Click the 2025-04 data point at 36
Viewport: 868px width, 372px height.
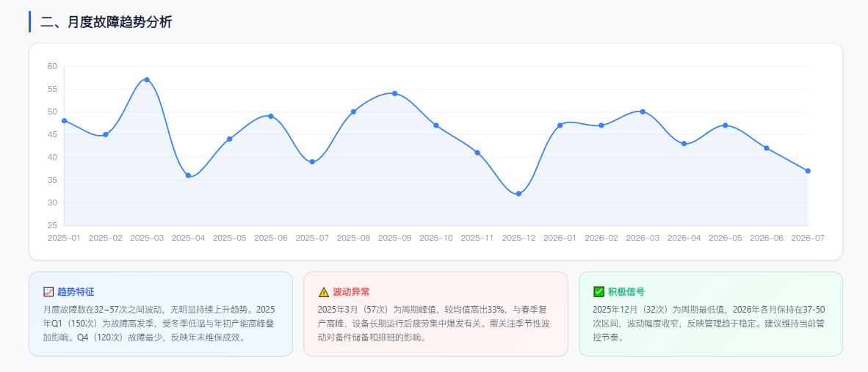(188, 175)
